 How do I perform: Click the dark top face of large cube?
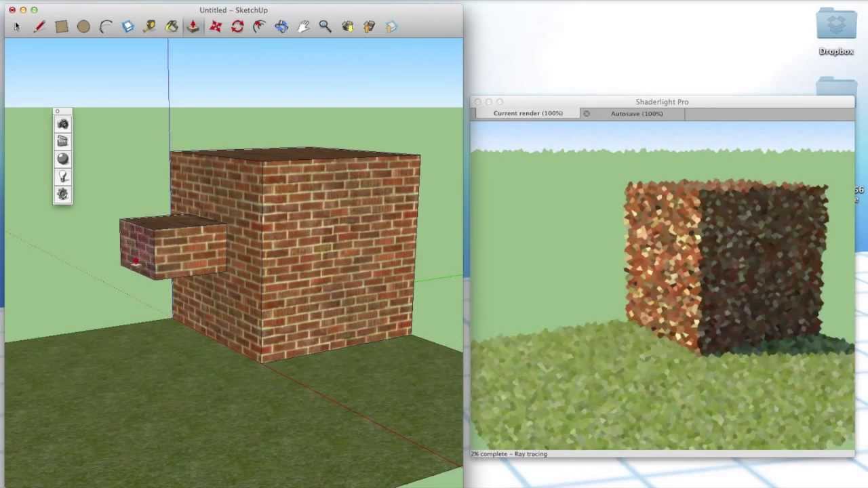(295, 154)
